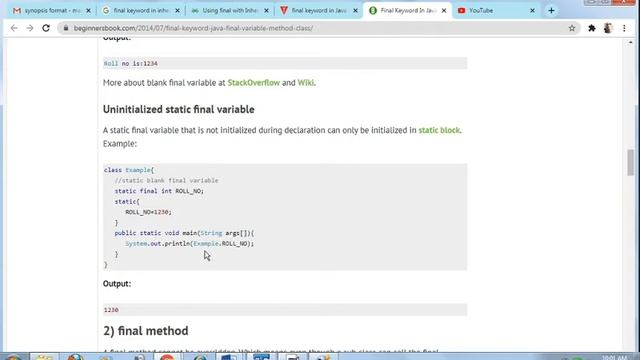The image size is (640, 360).
Task: Open the Extensions puzzle icon
Action: tap(592, 28)
